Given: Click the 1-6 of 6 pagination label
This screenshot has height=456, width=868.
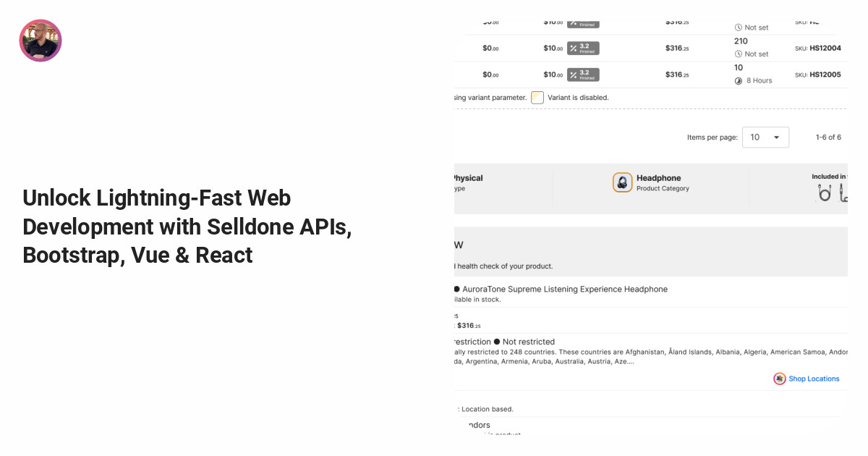Looking at the screenshot, I should pyautogui.click(x=828, y=138).
